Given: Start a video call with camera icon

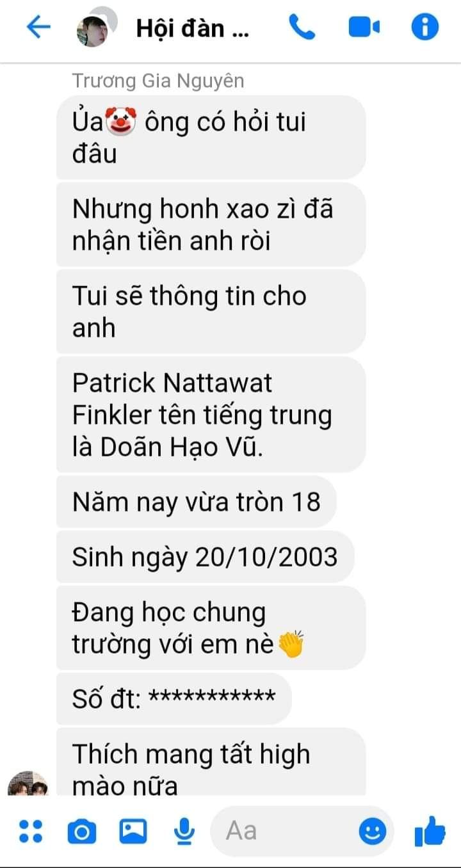Looking at the screenshot, I should click(x=364, y=28).
